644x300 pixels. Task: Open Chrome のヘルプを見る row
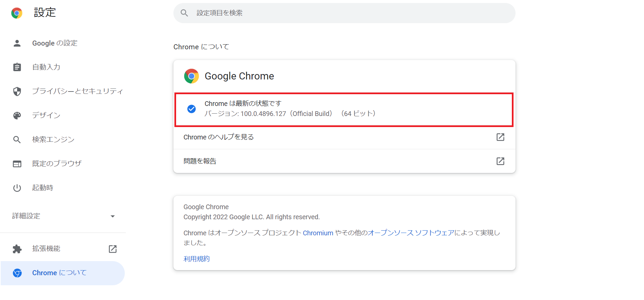coord(344,137)
